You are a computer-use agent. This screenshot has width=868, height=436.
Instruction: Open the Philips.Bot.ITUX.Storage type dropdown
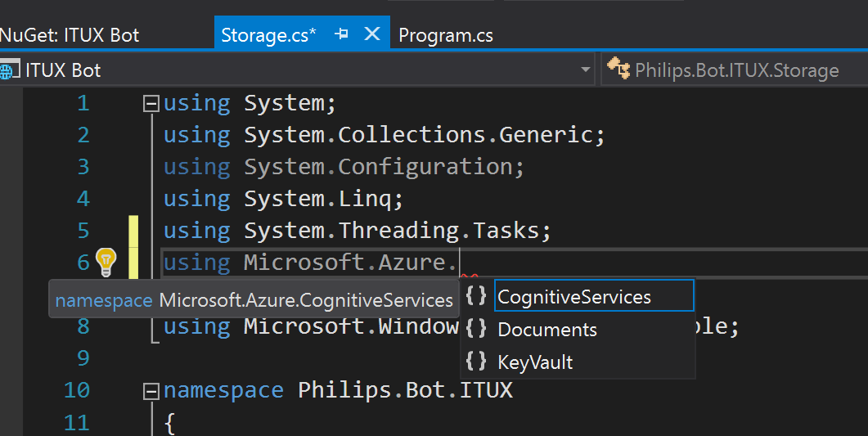pos(736,70)
